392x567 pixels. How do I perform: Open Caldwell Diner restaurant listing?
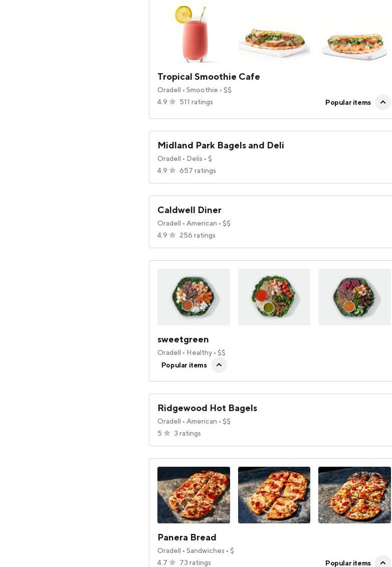point(189,210)
